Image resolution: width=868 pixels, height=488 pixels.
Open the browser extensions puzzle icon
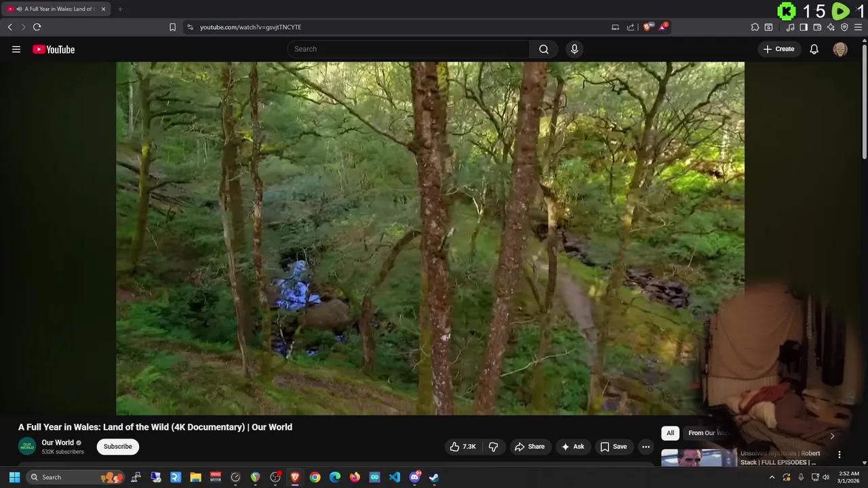coord(755,27)
